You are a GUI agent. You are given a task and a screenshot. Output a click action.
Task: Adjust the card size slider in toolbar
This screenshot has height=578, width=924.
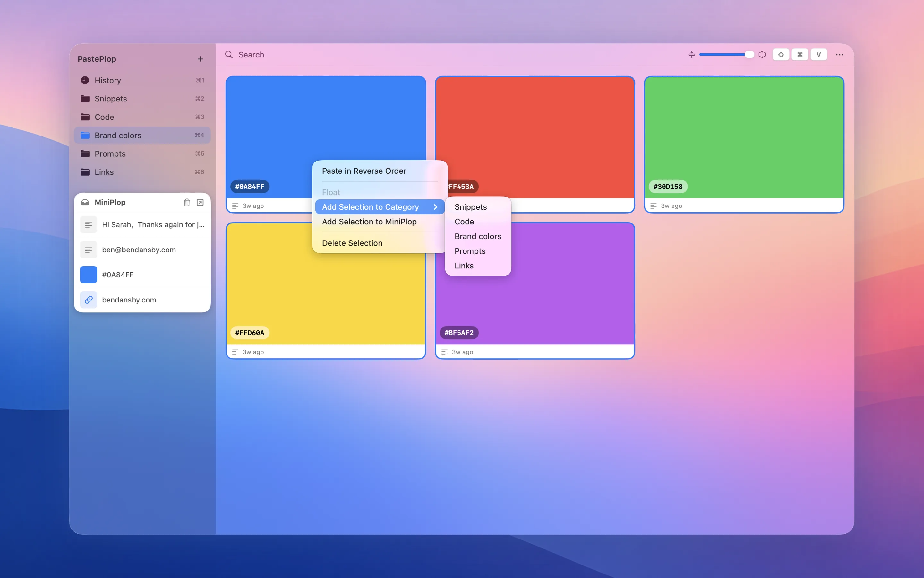click(x=726, y=55)
